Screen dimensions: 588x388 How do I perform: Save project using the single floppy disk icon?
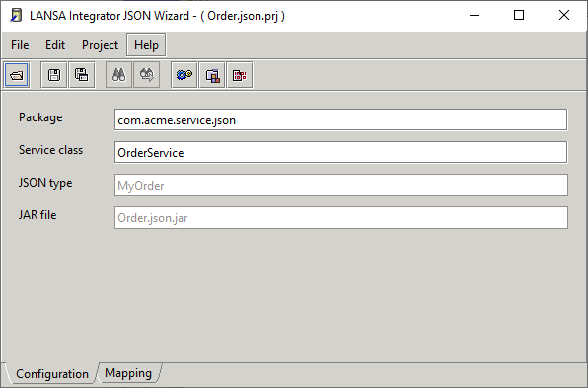(x=54, y=75)
